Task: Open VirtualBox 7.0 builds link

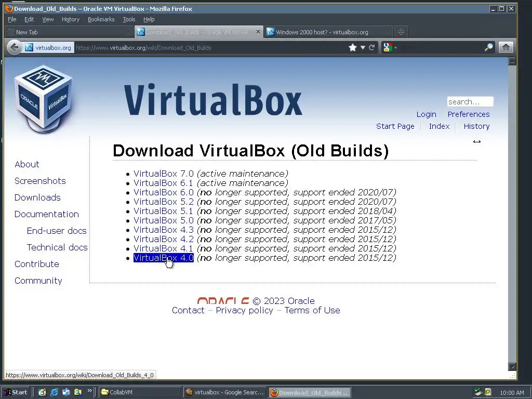Action: pos(164,174)
